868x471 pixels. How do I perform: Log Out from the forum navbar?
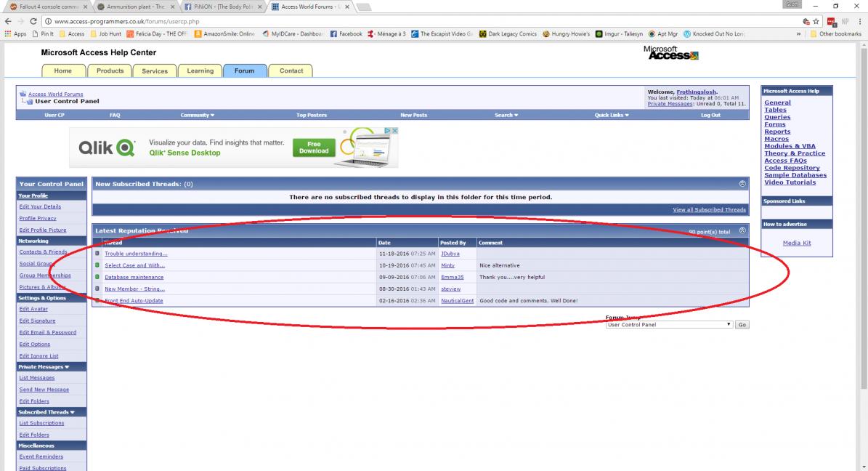[x=711, y=116]
